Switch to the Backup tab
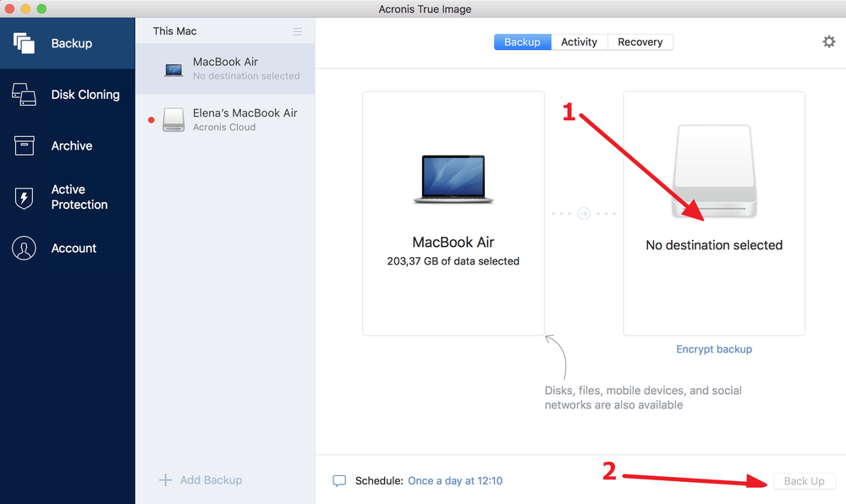The image size is (846, 504). click(x=522, y=42)
